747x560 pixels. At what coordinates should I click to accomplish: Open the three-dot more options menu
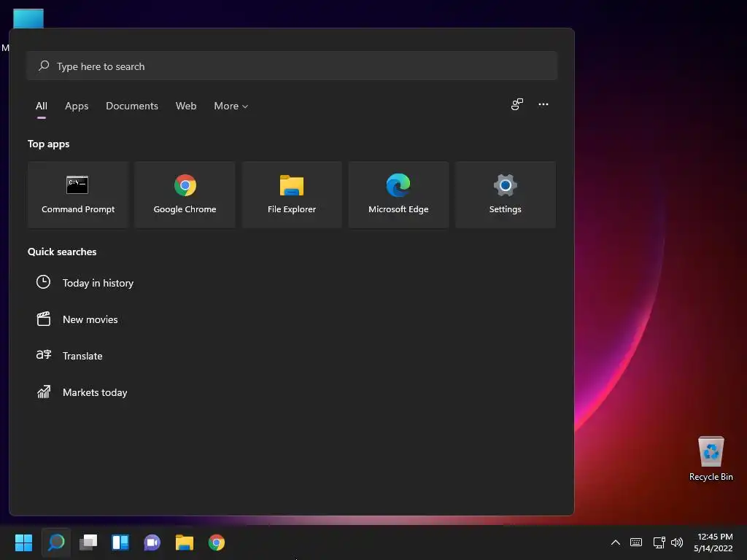tap(543, 104)
